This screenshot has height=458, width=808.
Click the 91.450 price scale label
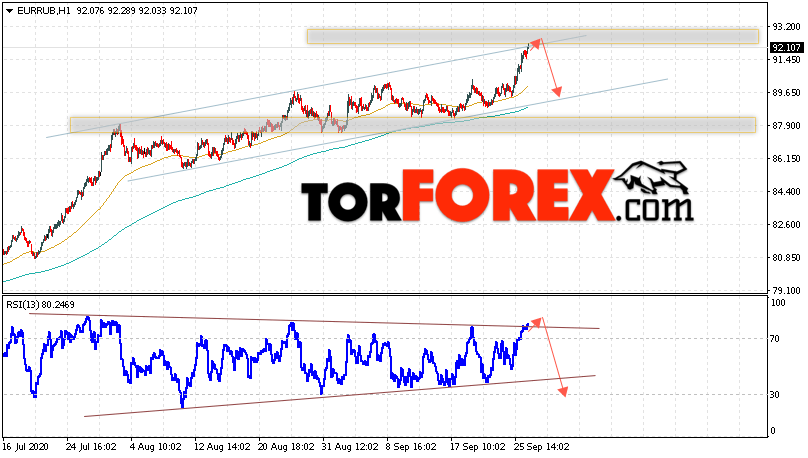(x=786, y=60)
